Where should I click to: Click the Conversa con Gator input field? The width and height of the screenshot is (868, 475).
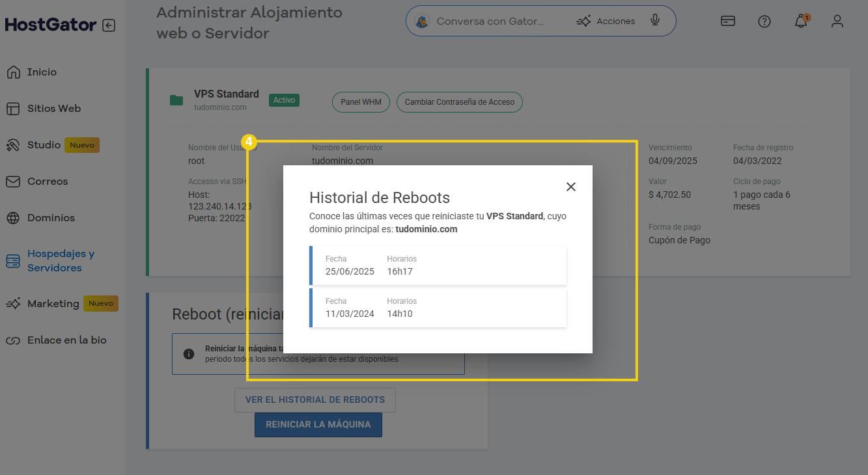(x=490, y=21)
